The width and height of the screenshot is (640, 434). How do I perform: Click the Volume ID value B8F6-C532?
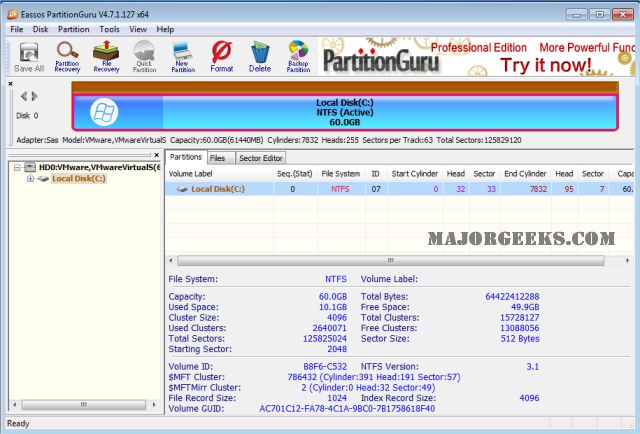point(325,367)
